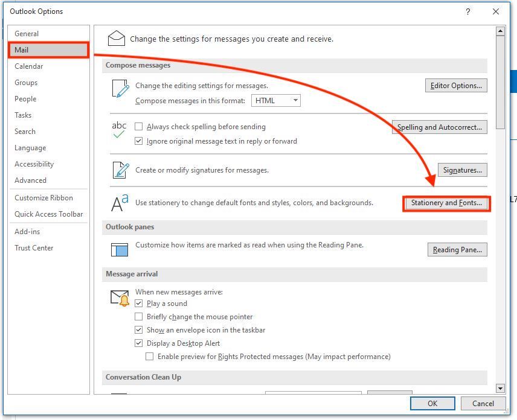Click the pencil-and-page editing settings icon
Image resolution: width=517 pixels, height=420 pixels.
[121, 89]
